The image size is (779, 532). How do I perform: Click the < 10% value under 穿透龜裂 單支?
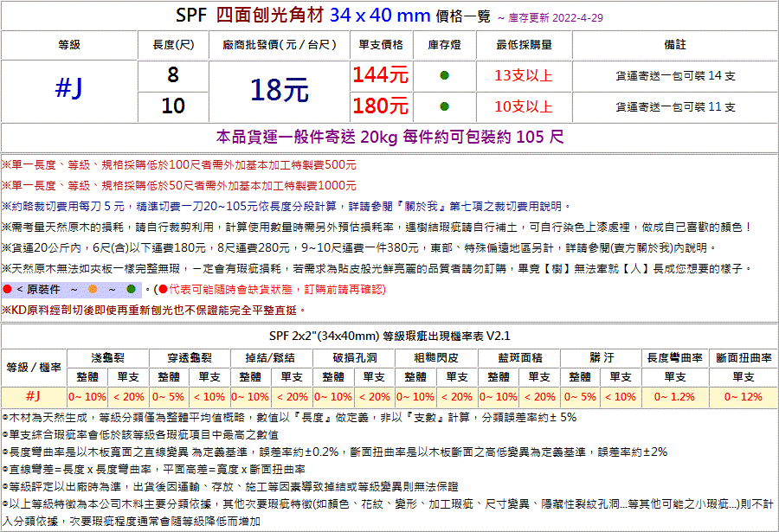click(209, 397)
